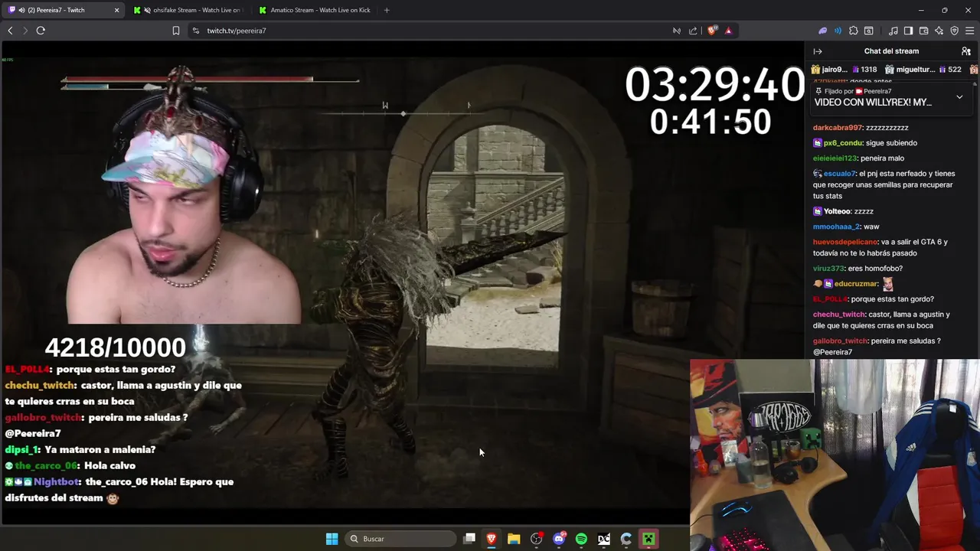Click username educruzmar in chat
Image resolution: width=980 pixels, height=551 pixels.
tap(855, 284)
